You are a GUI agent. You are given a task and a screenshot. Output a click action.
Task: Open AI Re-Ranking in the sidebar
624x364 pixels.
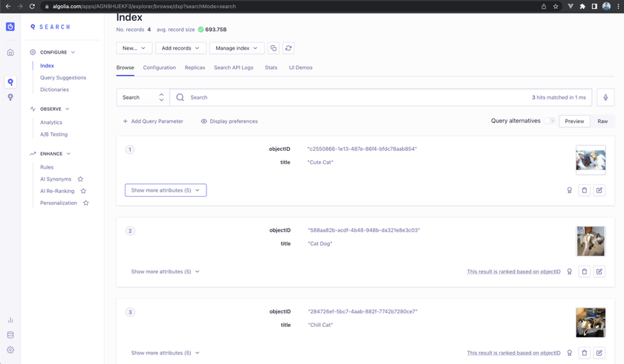(x=57, y=191)
